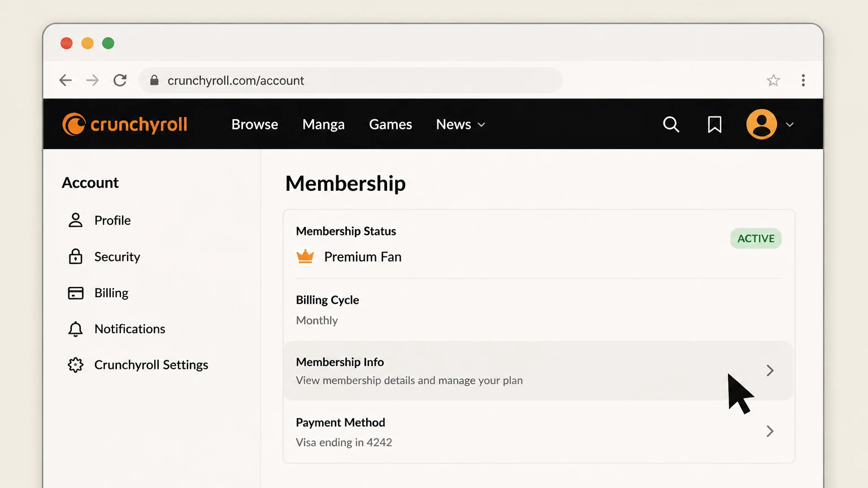Open the browser three-dot menu
Viewport: 868px width, 488px height.
click(x=803, y=80)
